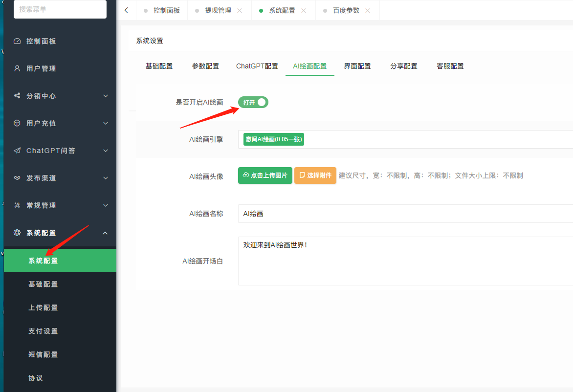This screenshot has height=392, width=573.
Task: Expand the ChatGPT问答 menu chevron
Action: tap(106, 151)
